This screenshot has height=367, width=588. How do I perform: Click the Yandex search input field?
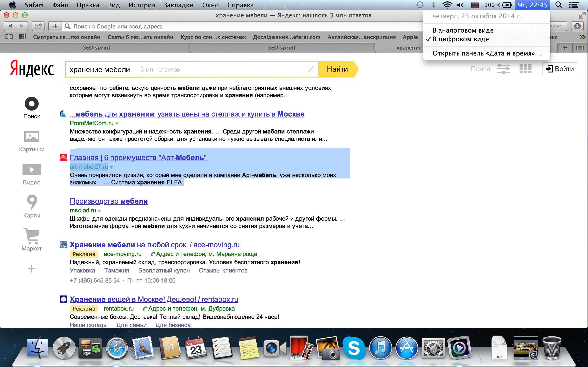[x=219, y=70]
